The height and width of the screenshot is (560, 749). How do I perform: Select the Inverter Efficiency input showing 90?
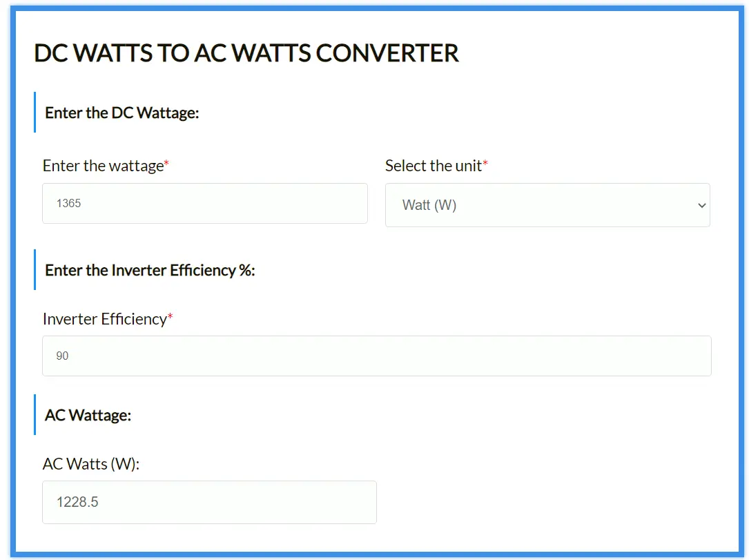(376, 356)
